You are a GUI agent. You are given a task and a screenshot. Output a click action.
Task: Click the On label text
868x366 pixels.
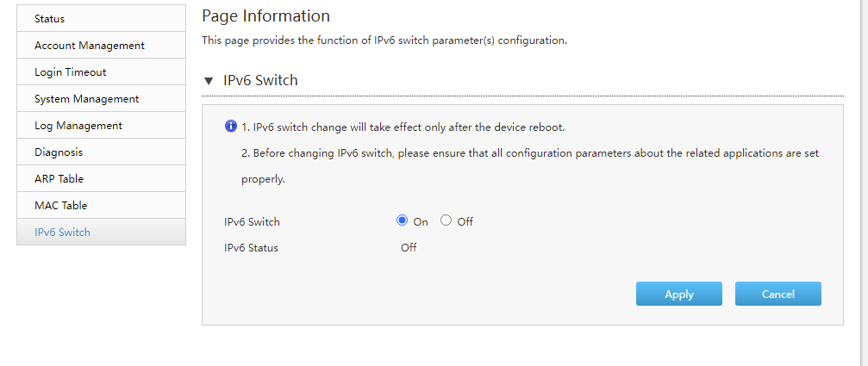pyautogui.click(x=421, y=221)
